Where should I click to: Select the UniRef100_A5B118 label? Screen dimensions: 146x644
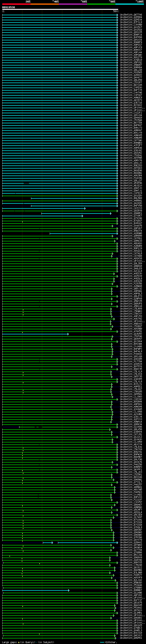pos(131,306)
